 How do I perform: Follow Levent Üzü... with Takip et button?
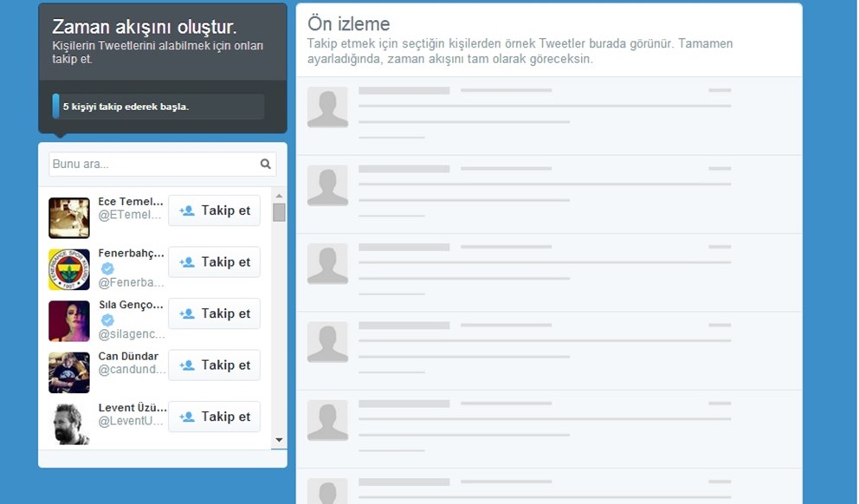214,417
